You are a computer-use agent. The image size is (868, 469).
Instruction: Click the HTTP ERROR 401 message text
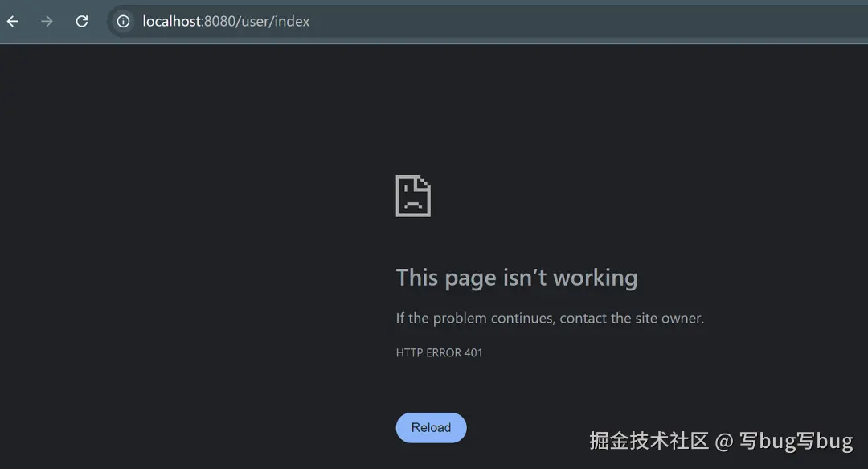(x=439, y=352)
